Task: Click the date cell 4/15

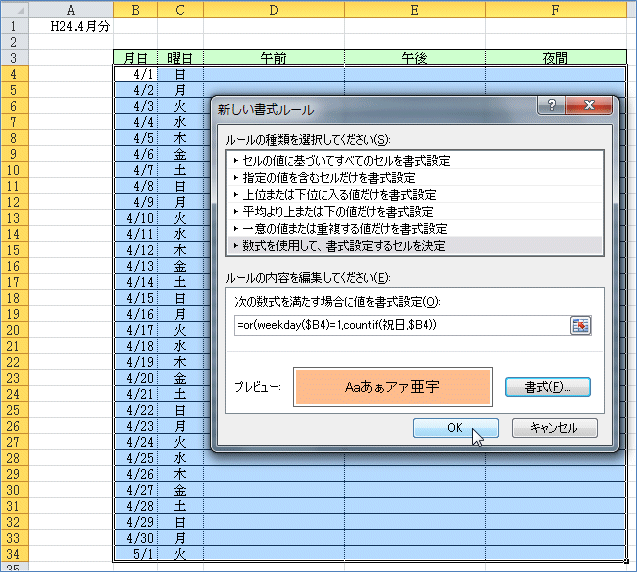Action: (135, 298)
